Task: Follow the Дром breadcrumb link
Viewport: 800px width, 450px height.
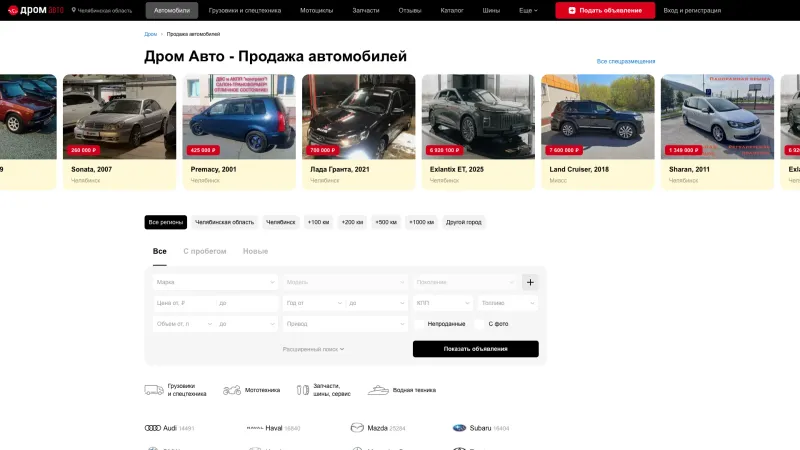Action: (151, 34)
